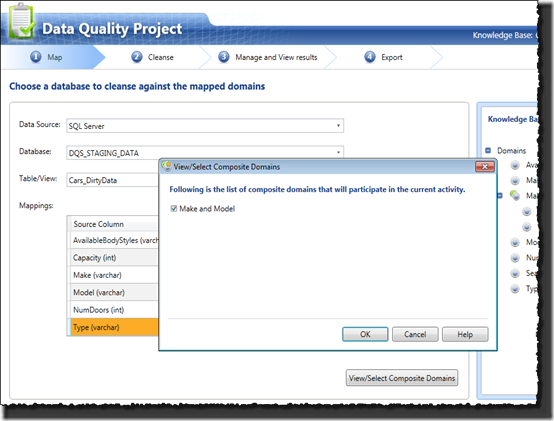Select the Type (varchar) source column row
The width and height of the screenshot is (554, 421).
113,327
